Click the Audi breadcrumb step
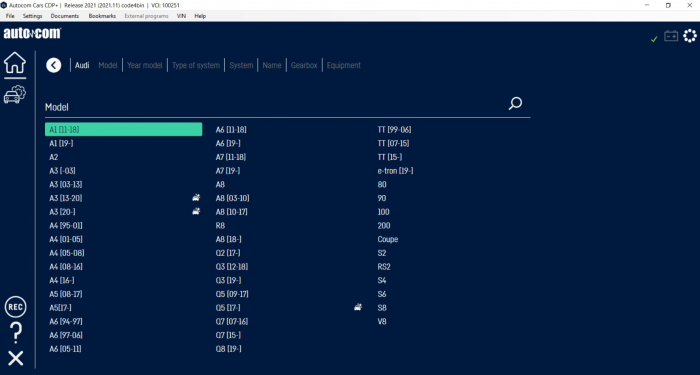The width and height of the screenshot is (700, 375). [x=82, y=65]
